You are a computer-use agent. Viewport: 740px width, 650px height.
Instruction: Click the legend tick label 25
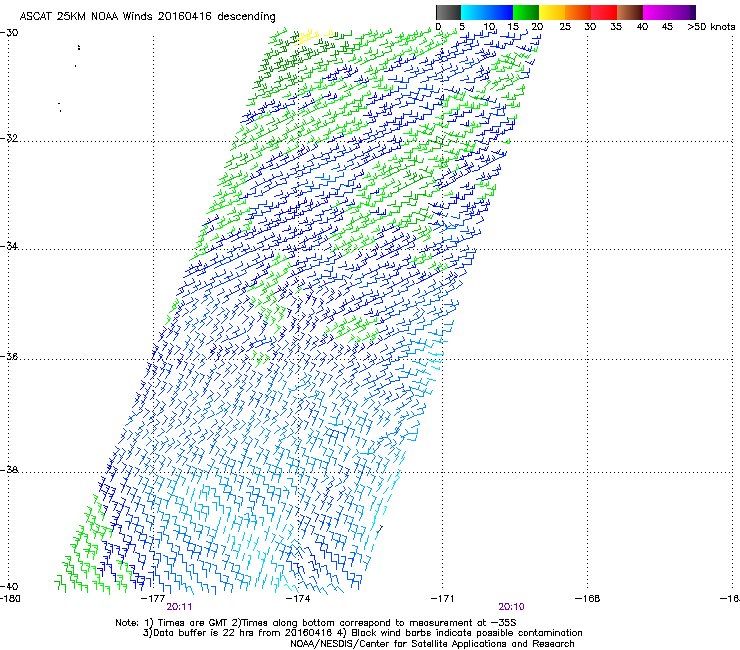click(x=565, y=27)
